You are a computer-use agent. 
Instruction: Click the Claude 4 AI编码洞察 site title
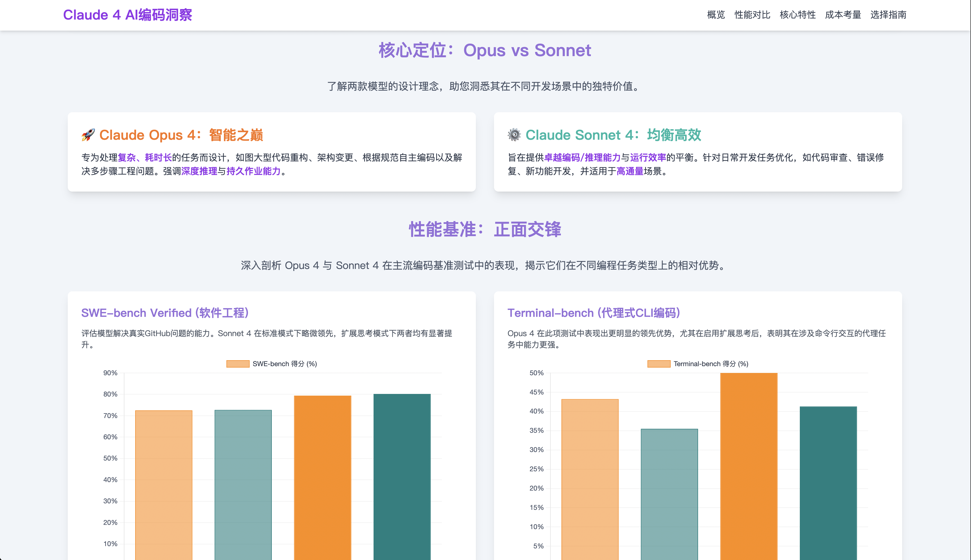coord(127,15)
